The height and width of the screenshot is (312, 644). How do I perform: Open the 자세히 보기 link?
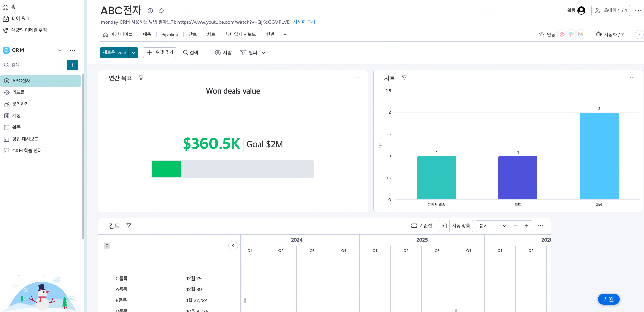[x=304, y=22]
